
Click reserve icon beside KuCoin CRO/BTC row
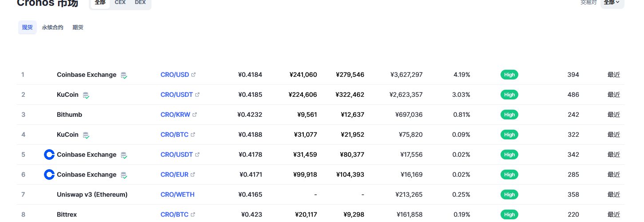click(x=86, y=135)
